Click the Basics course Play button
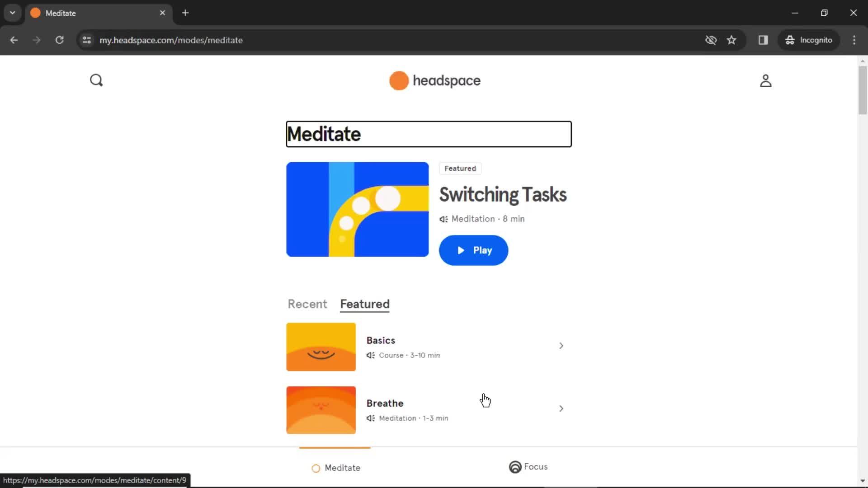 click(561, 346)
